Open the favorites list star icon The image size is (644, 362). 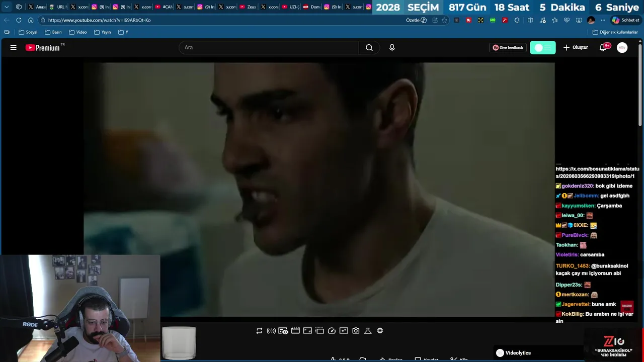[554, 20]
